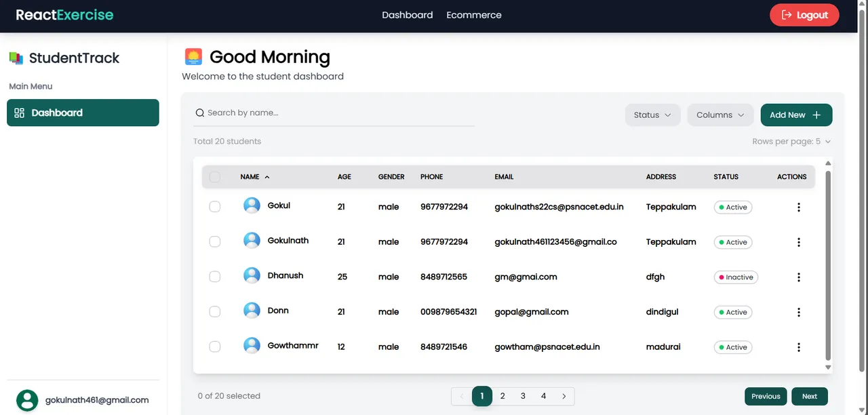This screenshot has width=868, height=415.
Task: Click the PHONE column header
Action: [431, 177]
